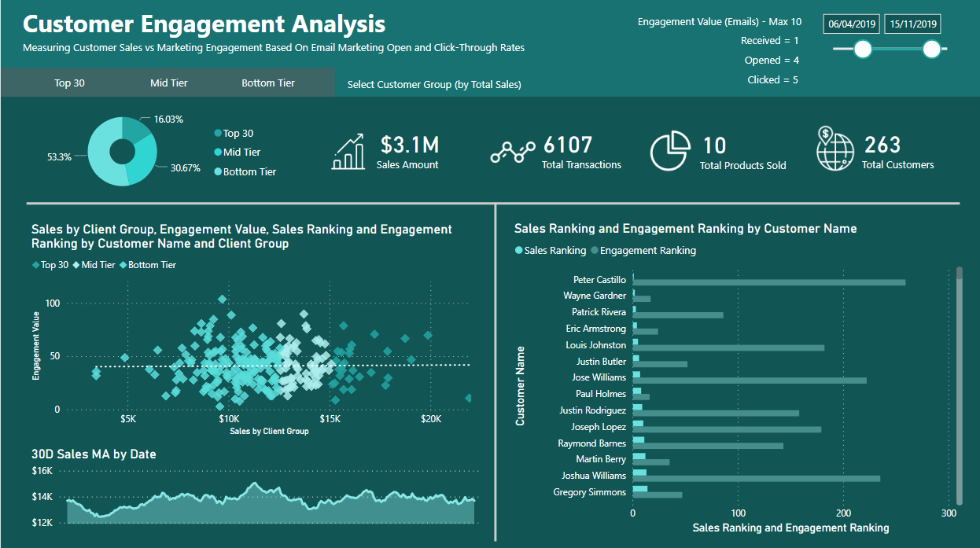The height and width of the screenshot is (548, 980).
Task: Click the Top 30 legend marker in donut chart
Action: click(x=218, y=134)
